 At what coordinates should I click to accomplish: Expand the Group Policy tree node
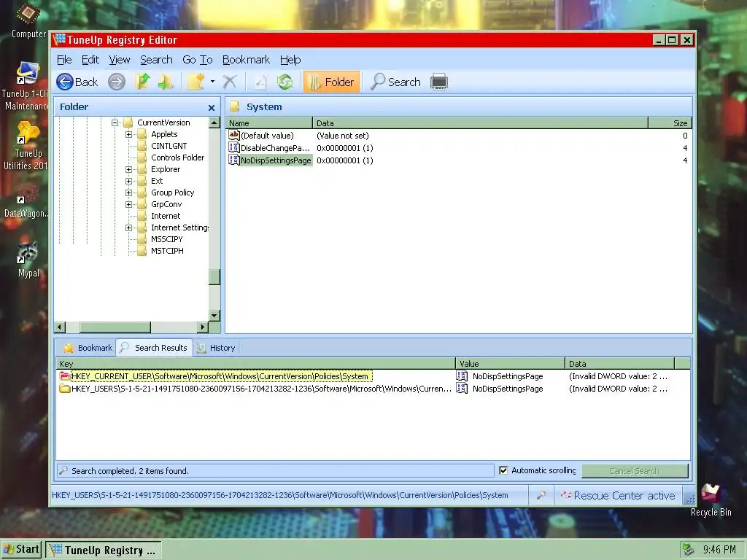pyautogui.click(x=128, y=192)
